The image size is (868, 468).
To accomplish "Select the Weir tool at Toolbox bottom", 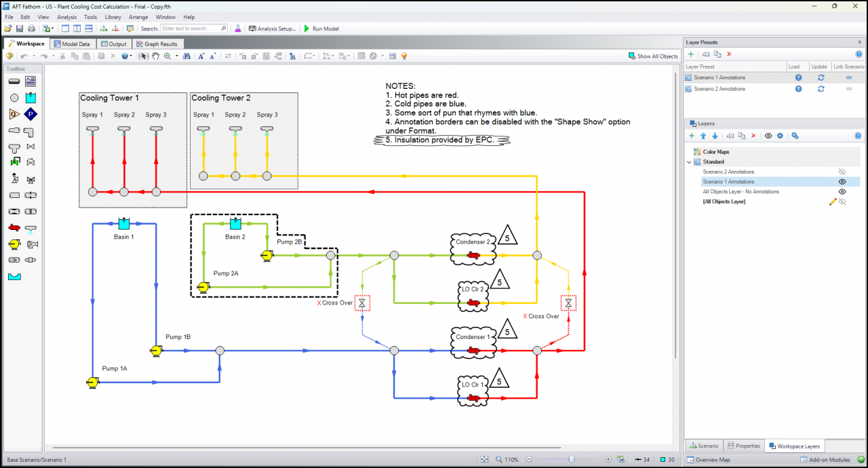I will (x=14, y=277).
